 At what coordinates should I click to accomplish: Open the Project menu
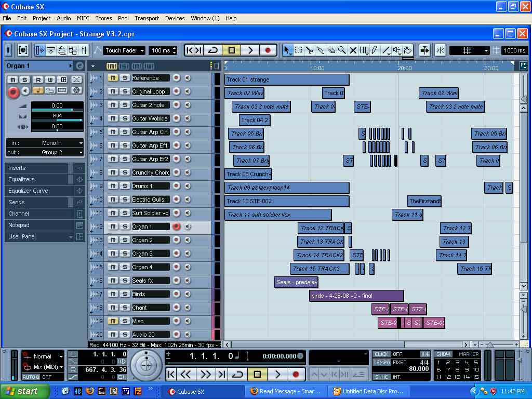(x=42, y=18)
